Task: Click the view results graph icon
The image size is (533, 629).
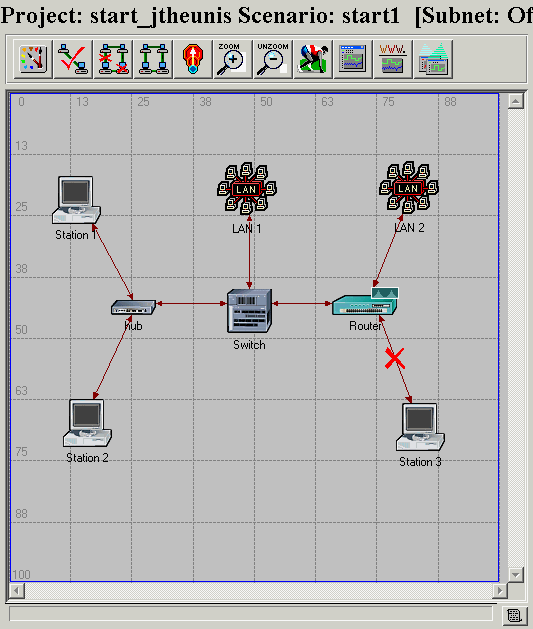Action: coord(353,59)
